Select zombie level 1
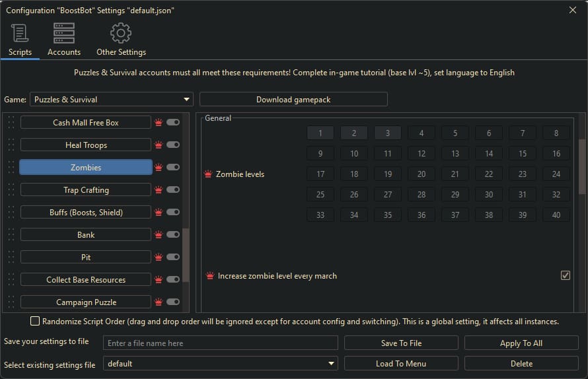Screen dimensions: 588x379 point(320,133)
